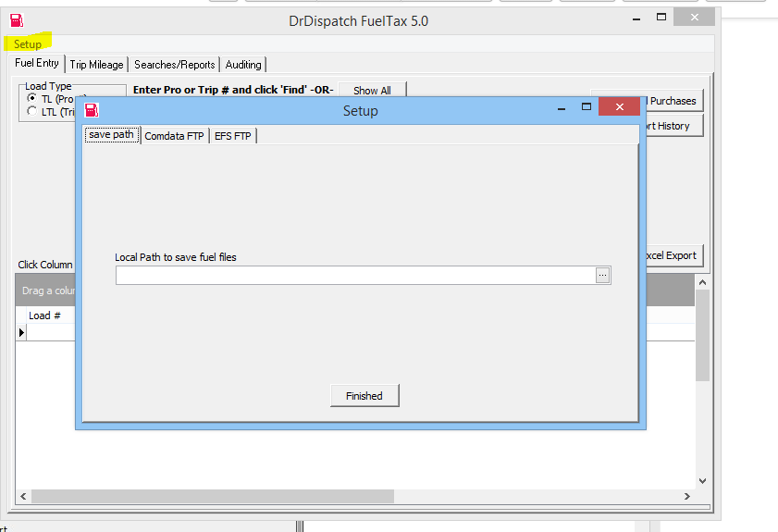This screenshot has height=532, width=778.
Task: Close the DrDispatch FuelTax window
Action: [695, 18]
